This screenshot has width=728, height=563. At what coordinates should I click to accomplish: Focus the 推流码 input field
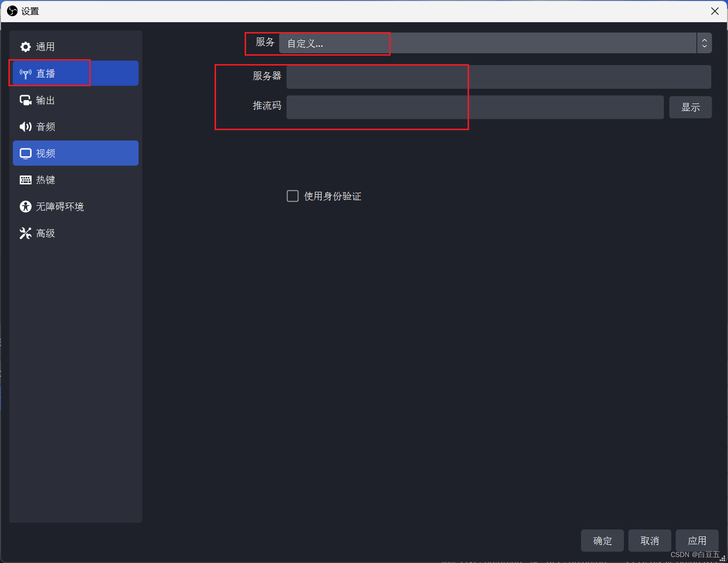coord(475,107)
